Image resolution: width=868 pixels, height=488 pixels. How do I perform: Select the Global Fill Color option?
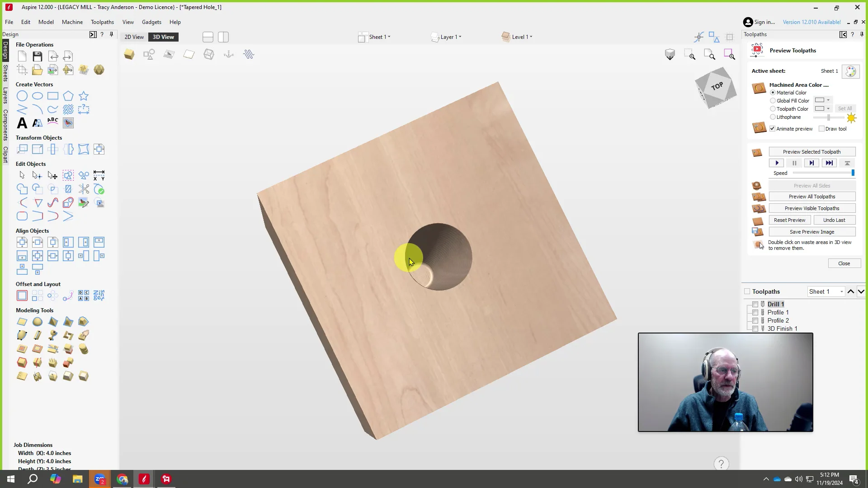tap(773, 101)
